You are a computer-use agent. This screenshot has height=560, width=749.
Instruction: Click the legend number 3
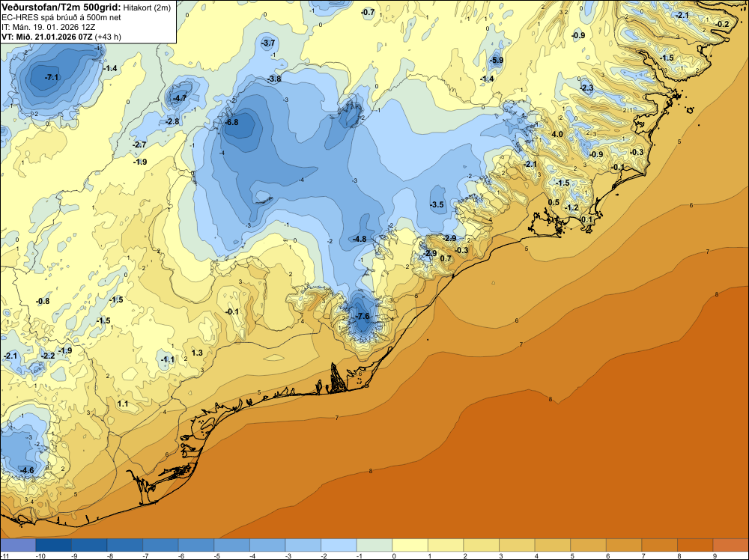(501, 556)
